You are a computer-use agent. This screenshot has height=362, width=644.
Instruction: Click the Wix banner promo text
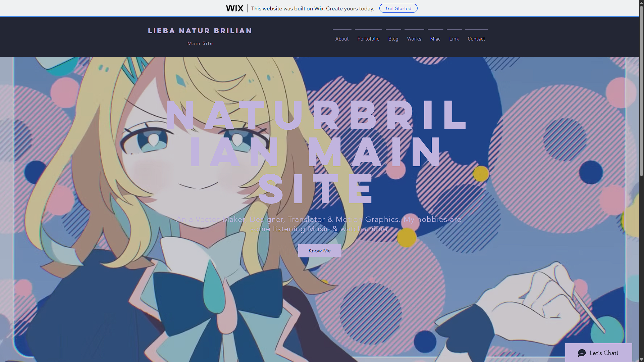pos(312,8)
